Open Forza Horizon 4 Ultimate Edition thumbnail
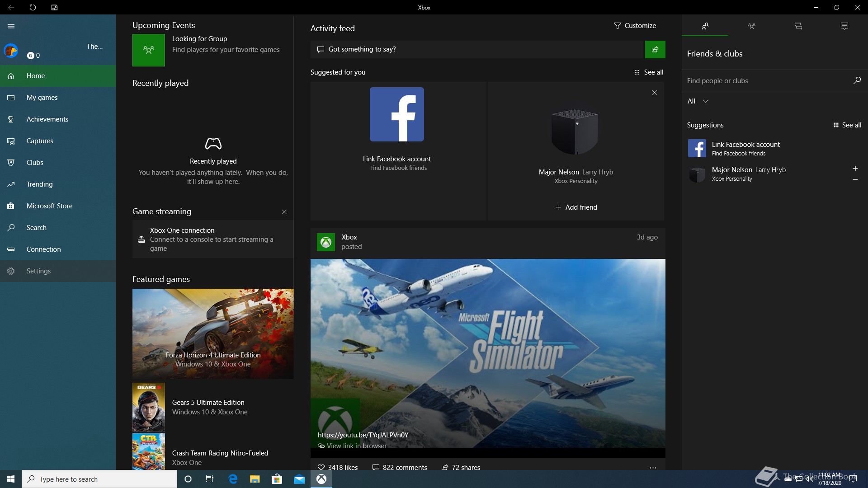 click(x=213, y=334)
